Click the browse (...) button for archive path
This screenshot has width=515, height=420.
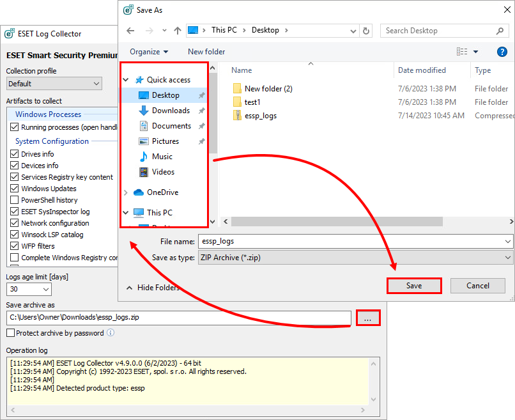coord(368,318)
